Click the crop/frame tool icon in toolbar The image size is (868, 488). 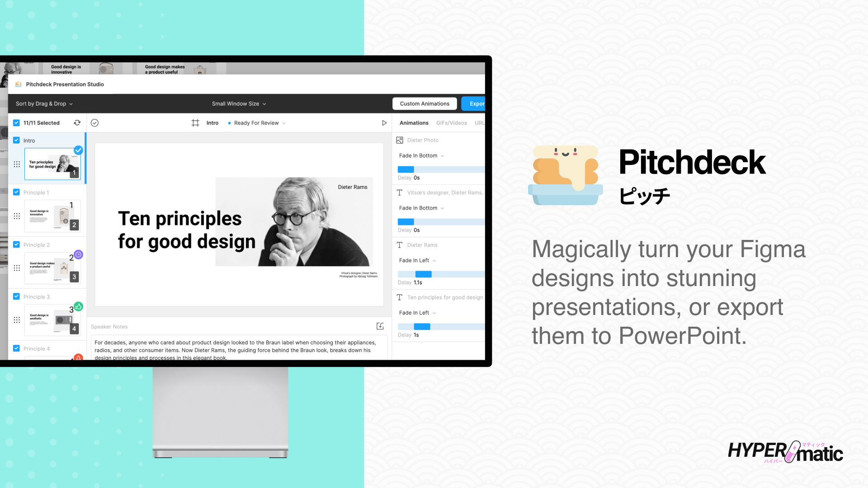(x=195, y=123)
